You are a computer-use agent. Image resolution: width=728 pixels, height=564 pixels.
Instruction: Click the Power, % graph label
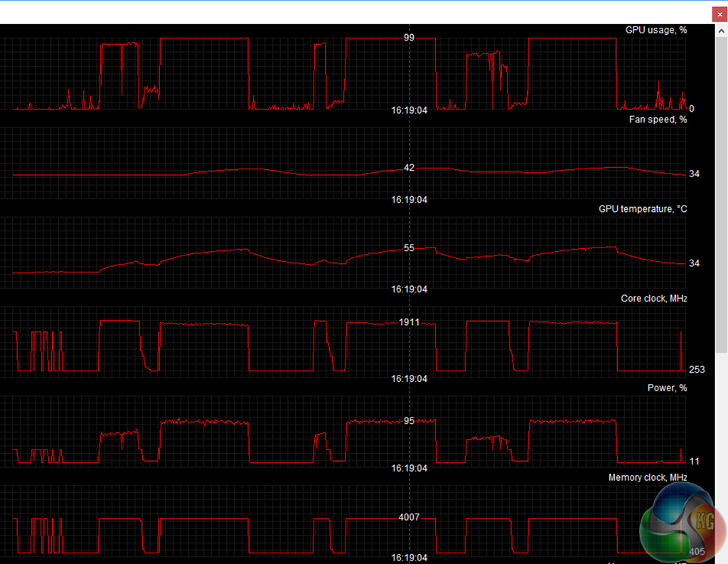[667, 388]
